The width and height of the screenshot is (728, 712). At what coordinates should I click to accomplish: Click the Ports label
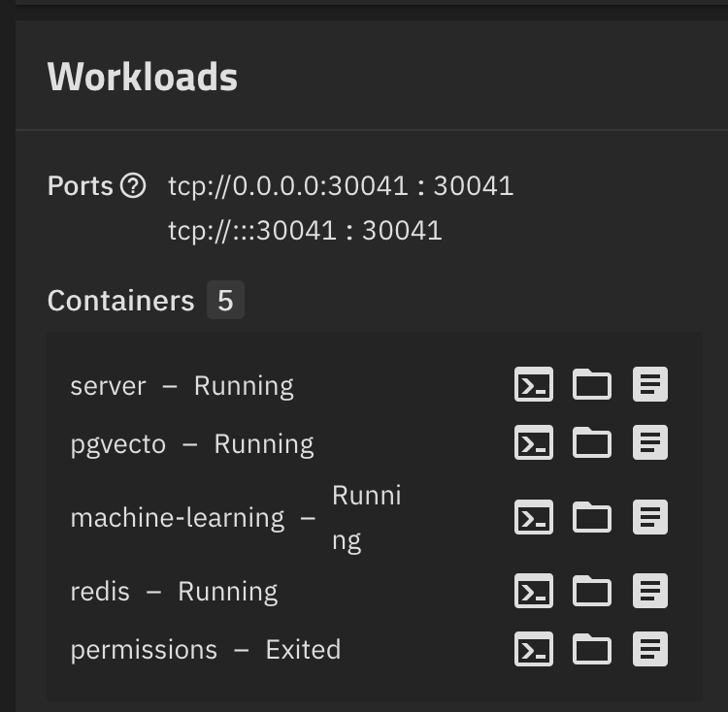click(x=81, y=186)
